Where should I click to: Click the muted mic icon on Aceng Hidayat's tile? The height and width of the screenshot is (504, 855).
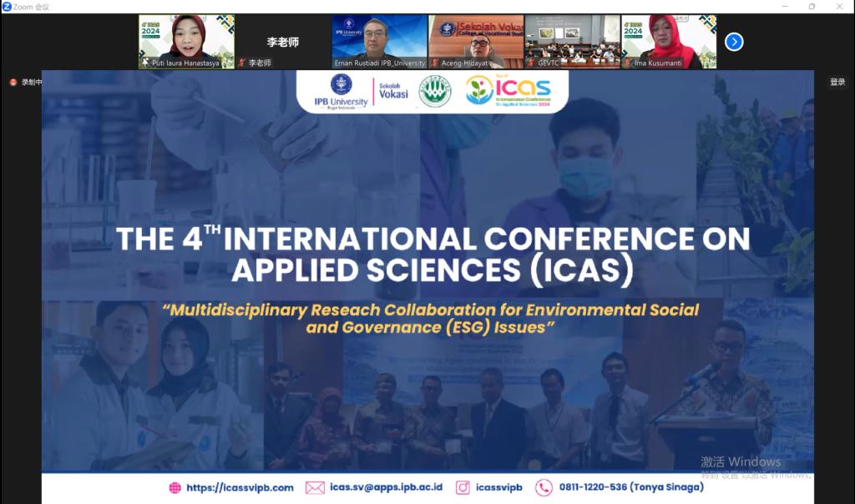point(434,63)
